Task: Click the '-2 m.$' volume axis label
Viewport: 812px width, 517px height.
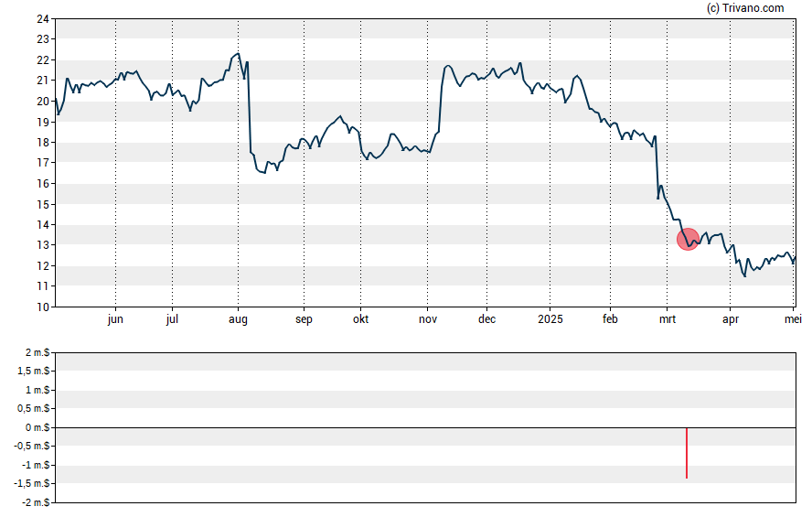Action: (x=36, y=502)
